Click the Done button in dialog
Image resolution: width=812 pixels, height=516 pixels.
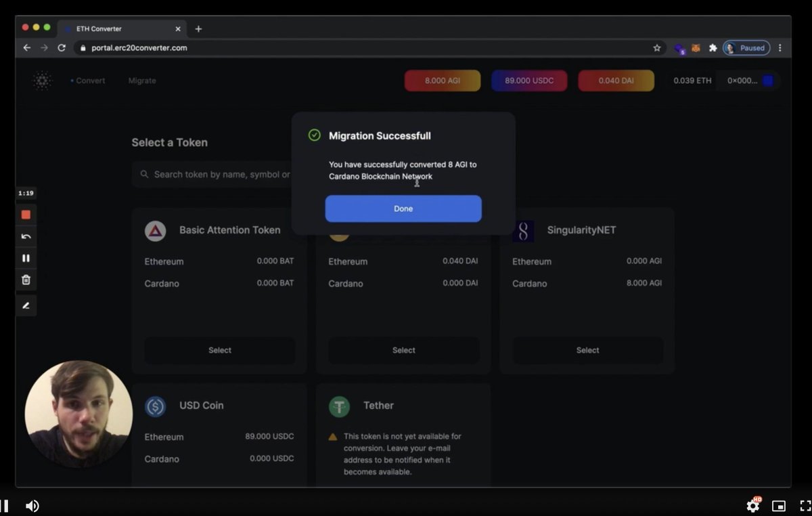pyautogui.click(x=403, y=209)
